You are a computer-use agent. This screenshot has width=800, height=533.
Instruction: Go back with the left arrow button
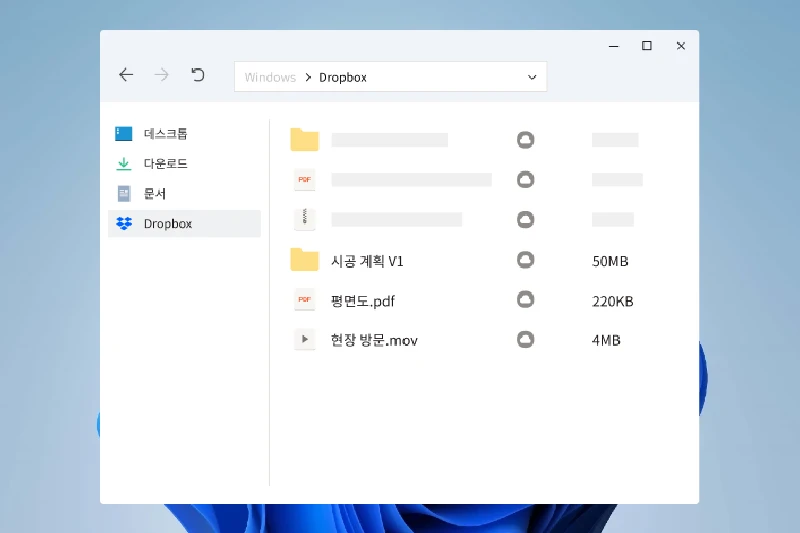point(126,75)
